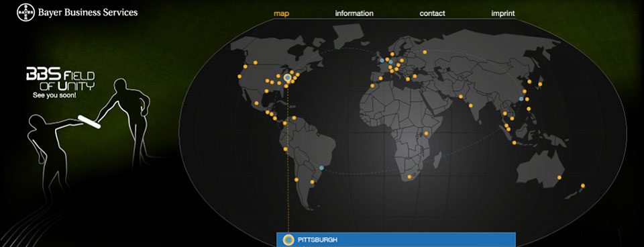The height and width of the screenshot is (247, 644).
Task: Open the map tab
Action: tap(281, 13)
